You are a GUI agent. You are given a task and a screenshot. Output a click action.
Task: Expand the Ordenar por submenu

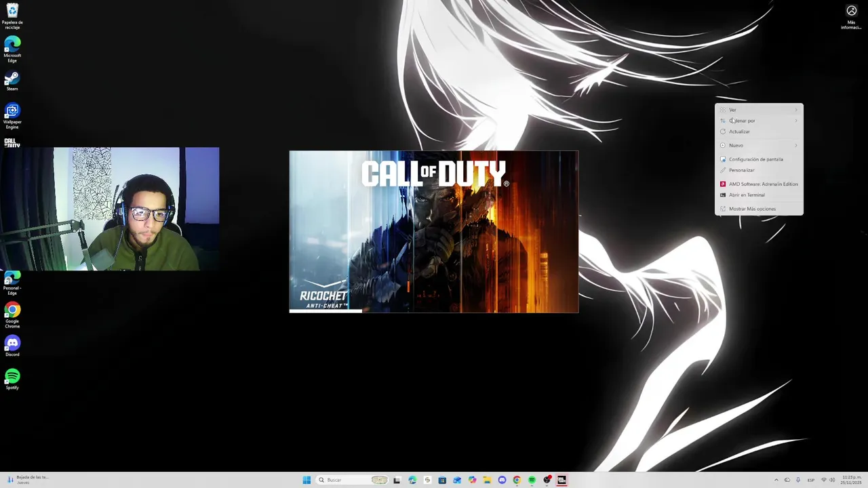pos(759,121)
